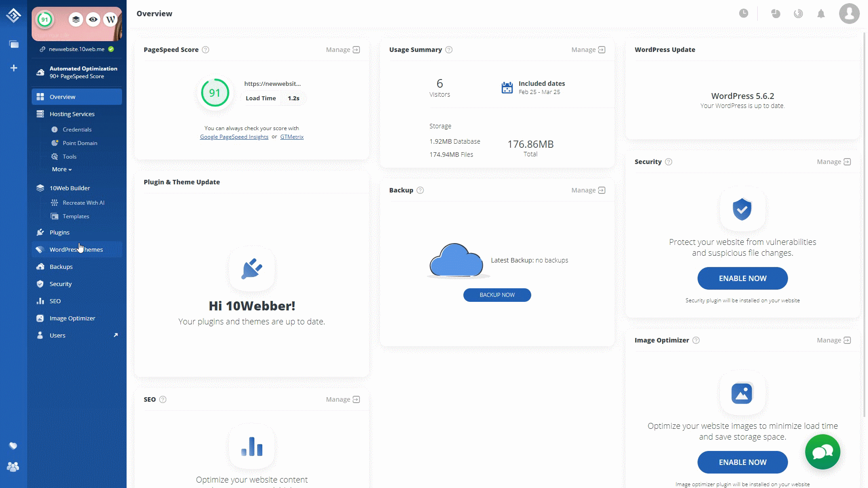
Task: Click Manage link in Backup card
Action: click(x=588, y=190)
